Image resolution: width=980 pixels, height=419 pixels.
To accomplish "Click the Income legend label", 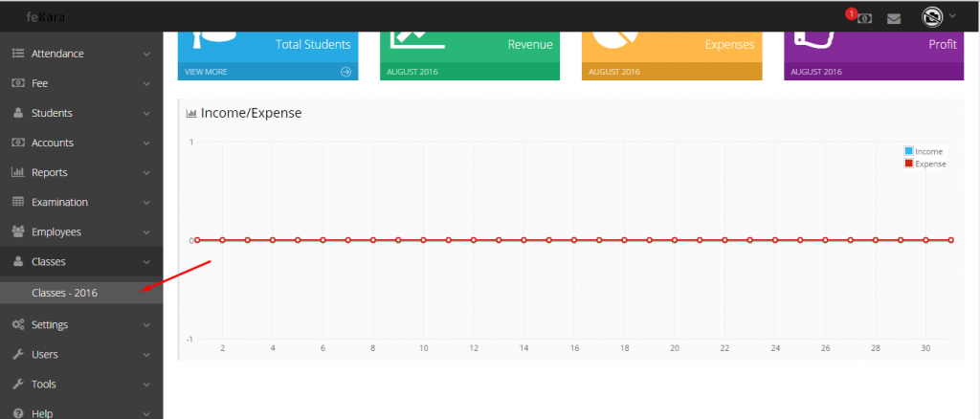I will 928,152.
